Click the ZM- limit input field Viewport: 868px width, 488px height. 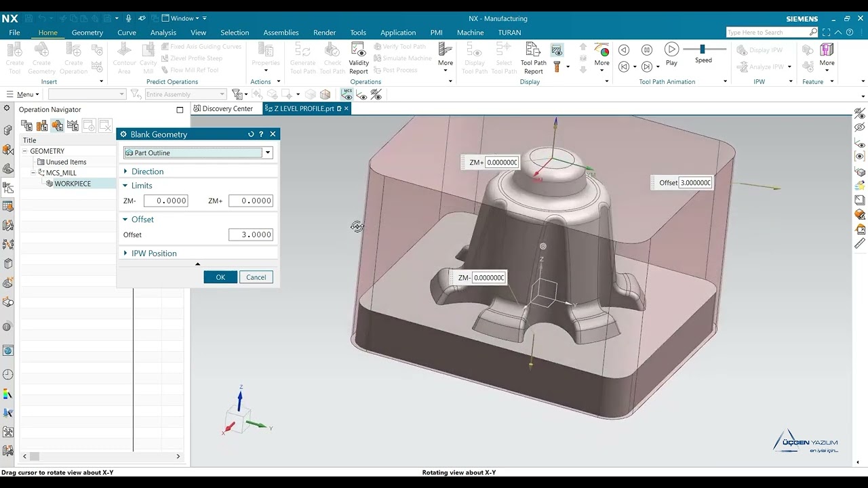pyautogui.click(x=166, y=201)
